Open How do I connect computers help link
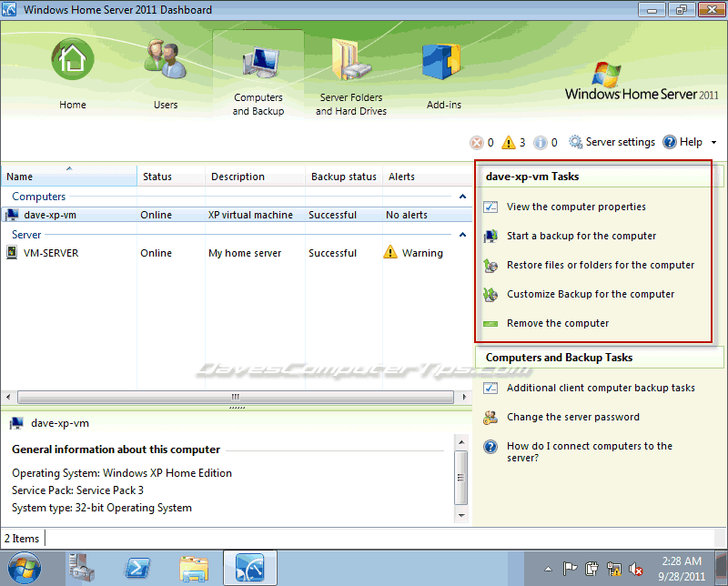The width and height of the screenshot is (728, 586). [x=589, y=452]
